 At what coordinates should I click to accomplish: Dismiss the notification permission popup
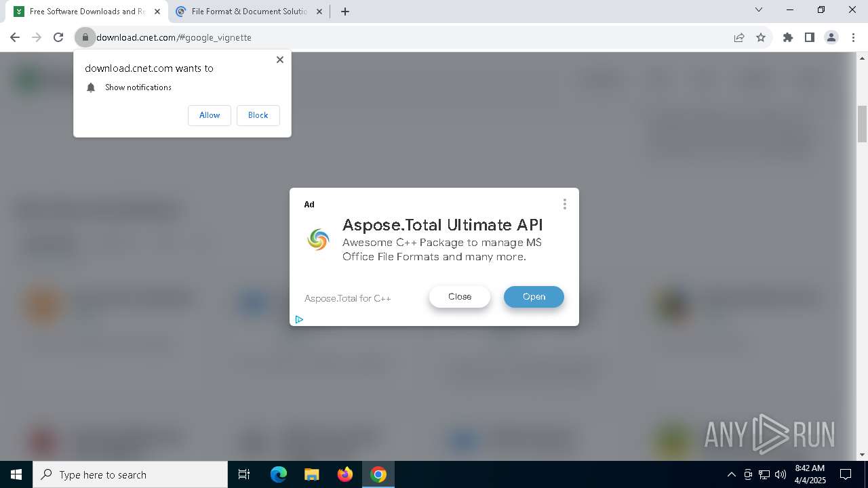[x=280, y=60]
